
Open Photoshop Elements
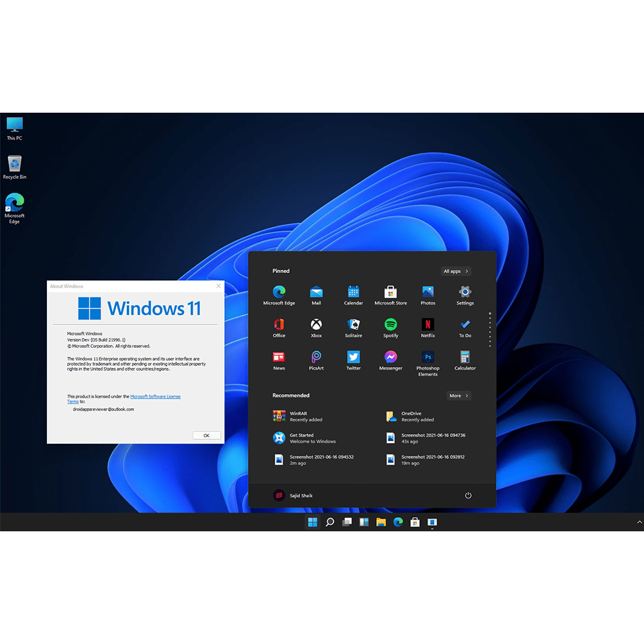click(x=428, y=363)
